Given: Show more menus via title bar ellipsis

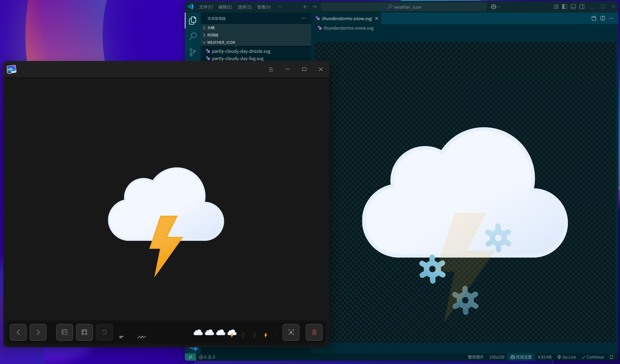Looking at the screenshot, I should [280, 7].
